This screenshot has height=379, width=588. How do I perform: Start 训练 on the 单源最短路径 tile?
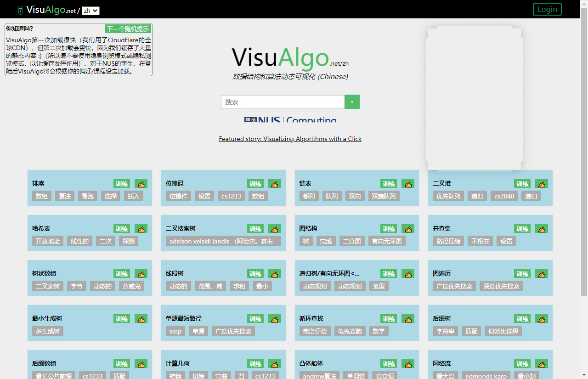point(255,318)
